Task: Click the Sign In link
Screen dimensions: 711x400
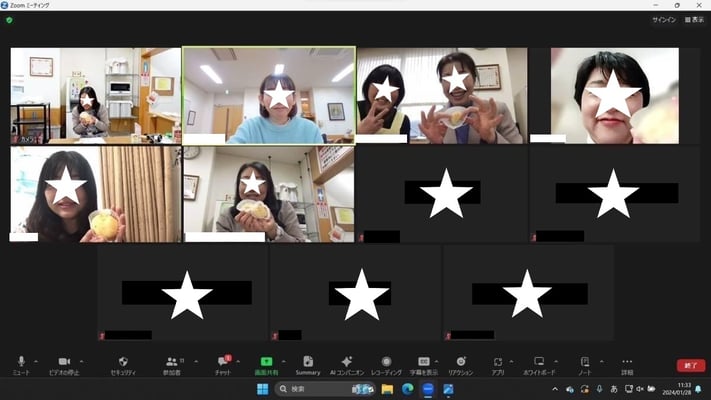Action: tap(664, 19)
